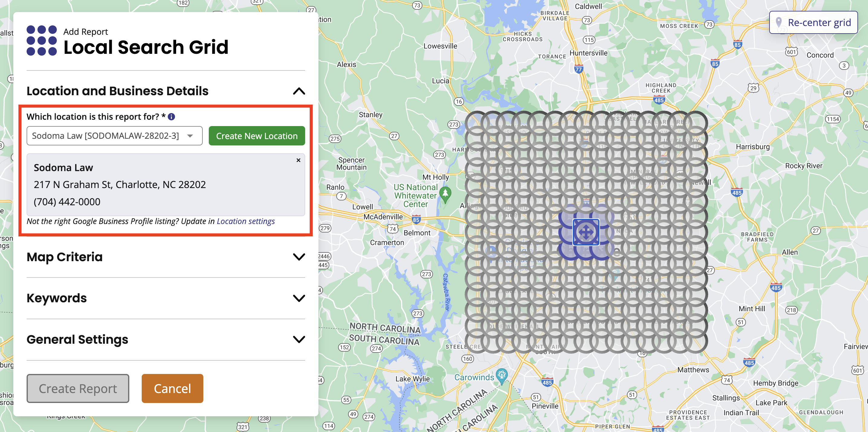Expand the Keywords section
Screen dimensions: 868x432
pyautogui.click(x=299, y=298)
